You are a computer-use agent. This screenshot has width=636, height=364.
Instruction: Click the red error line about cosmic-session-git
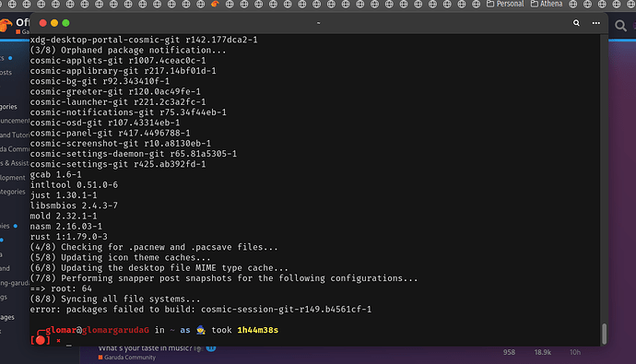pos(200,310)
